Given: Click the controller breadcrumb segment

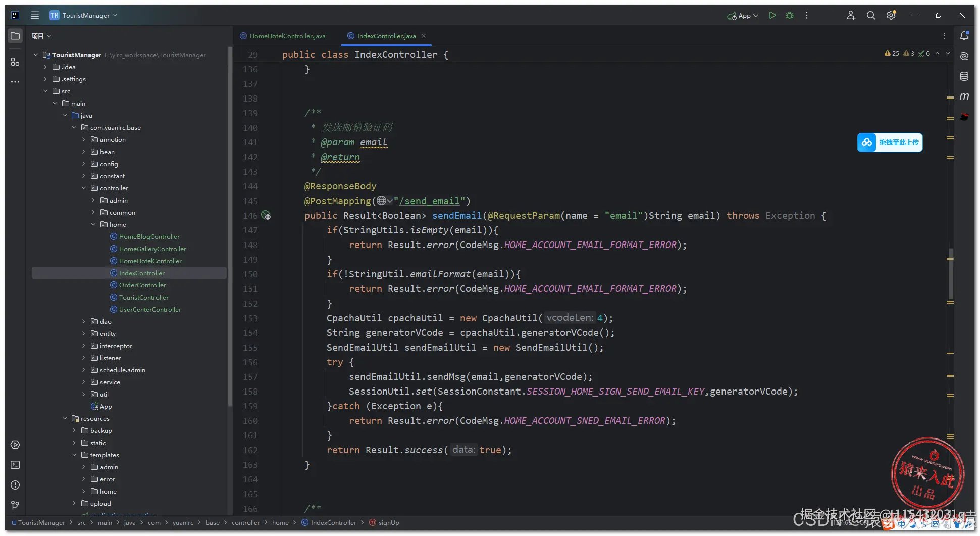Looking at the screenshot, I should (x=246, y=522).
